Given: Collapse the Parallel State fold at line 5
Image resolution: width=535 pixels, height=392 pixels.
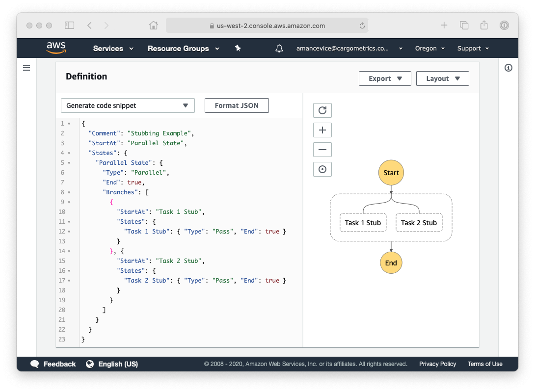Looking at the screenshot, I should 69,163.
